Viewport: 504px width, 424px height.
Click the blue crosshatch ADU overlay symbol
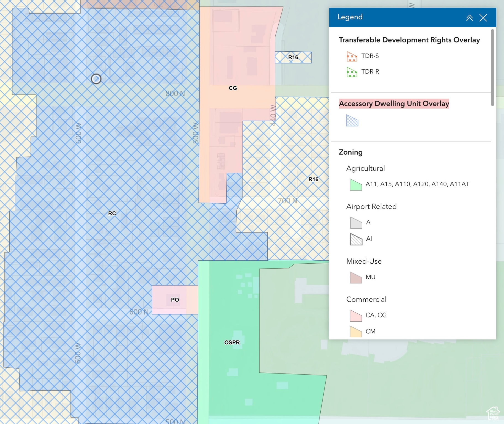(352, 121)
